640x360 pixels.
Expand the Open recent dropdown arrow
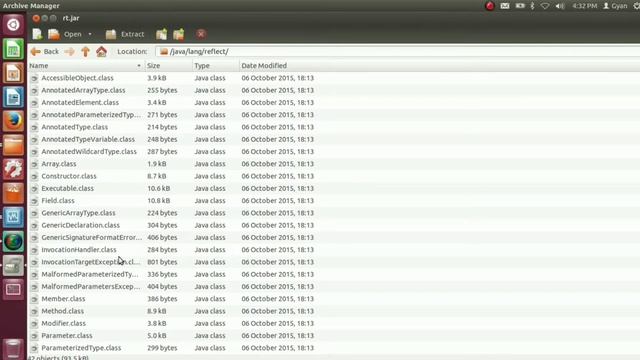(x=90, y=34)
